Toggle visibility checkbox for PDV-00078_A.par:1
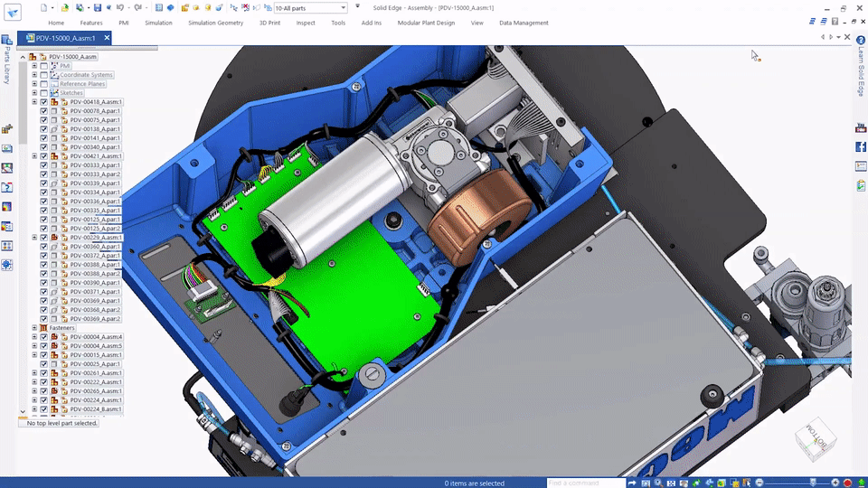Image resolution: width=868 pixels, height=488 pixels. tap(43, 110)
